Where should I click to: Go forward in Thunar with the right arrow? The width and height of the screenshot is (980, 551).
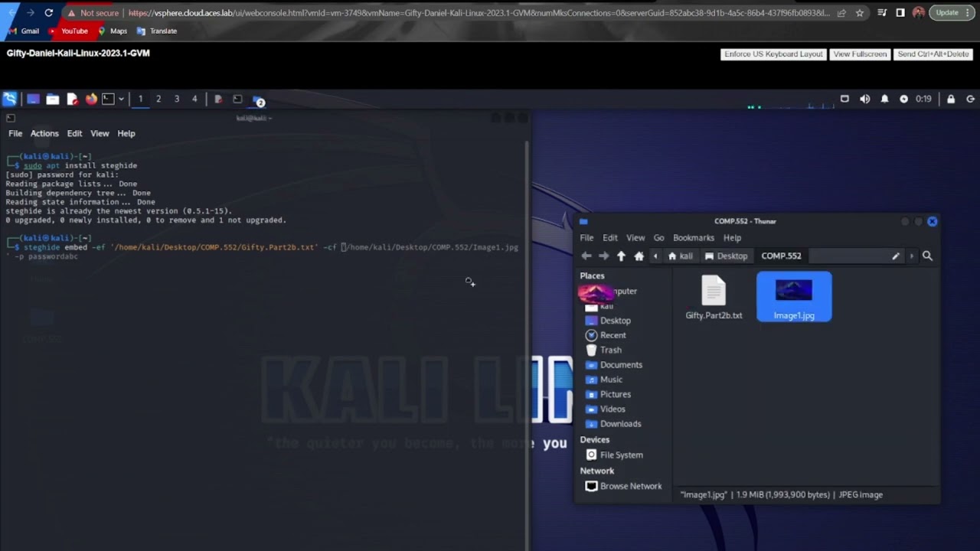click(x=604, y=256)
